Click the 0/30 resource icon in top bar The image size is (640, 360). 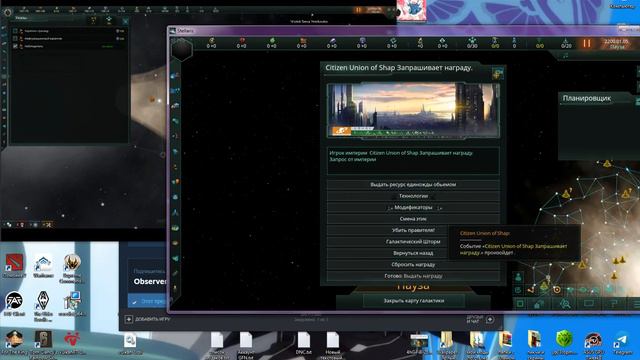[472, 40]
